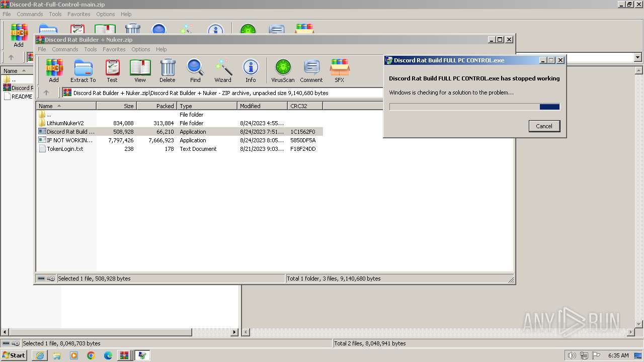Select README entry in background window
The width and height of the screenshot is (644, 362).
(x=18, y=97)
